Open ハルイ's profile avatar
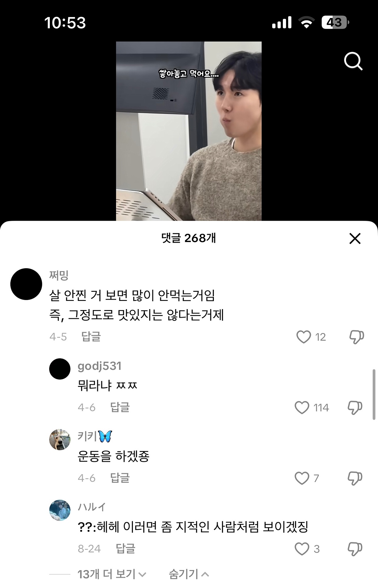The height and width of the screenshot is (588, 378). (60, 510)
